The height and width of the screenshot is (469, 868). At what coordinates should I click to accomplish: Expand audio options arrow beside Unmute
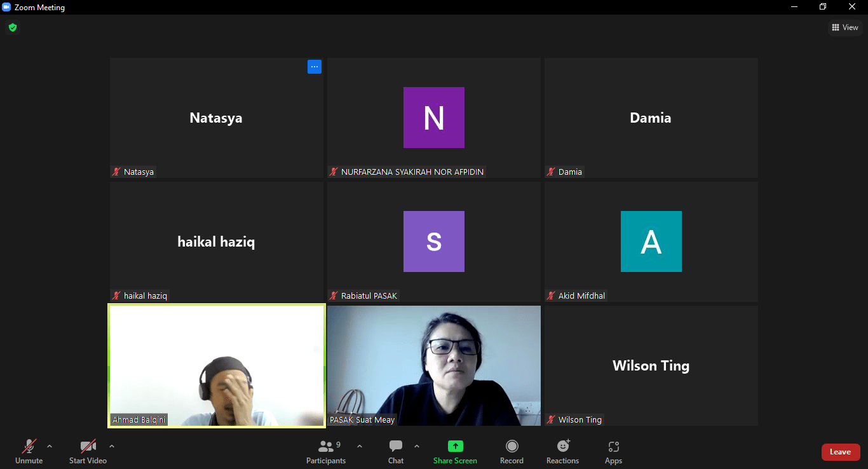(50, 446)
